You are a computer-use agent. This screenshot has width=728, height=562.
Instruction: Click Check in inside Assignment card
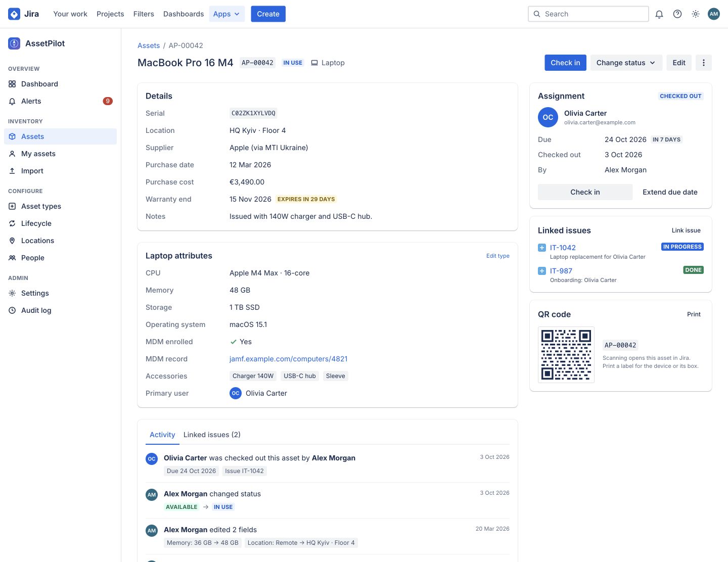coord(585,192)
